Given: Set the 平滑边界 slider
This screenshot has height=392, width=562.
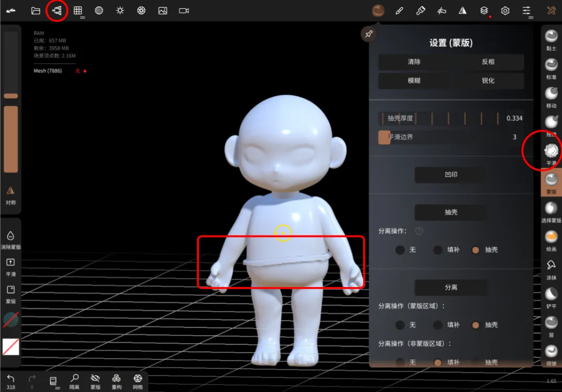Looking at the screenshot, I should (451, 137).
